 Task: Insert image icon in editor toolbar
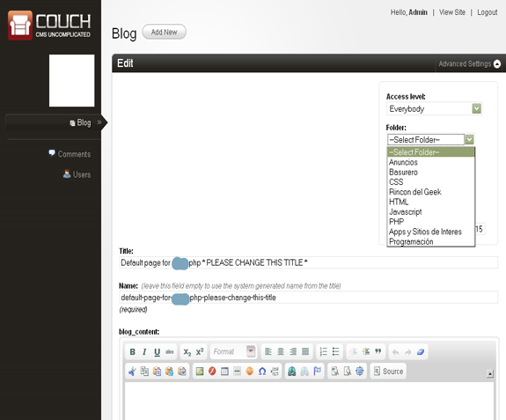[200, 372]
